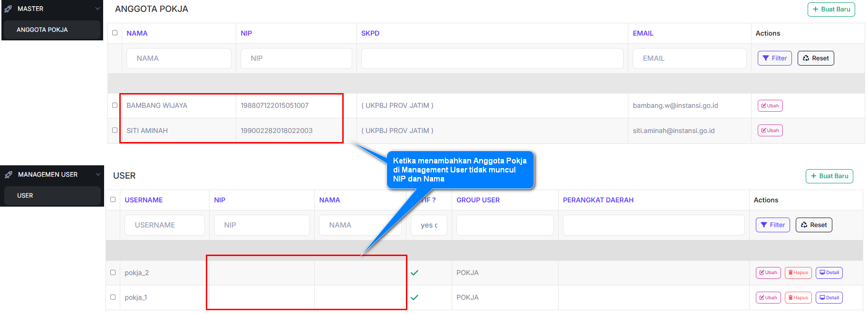Open ANGGOTA POKJA sidebar menu item

point(42,30)
